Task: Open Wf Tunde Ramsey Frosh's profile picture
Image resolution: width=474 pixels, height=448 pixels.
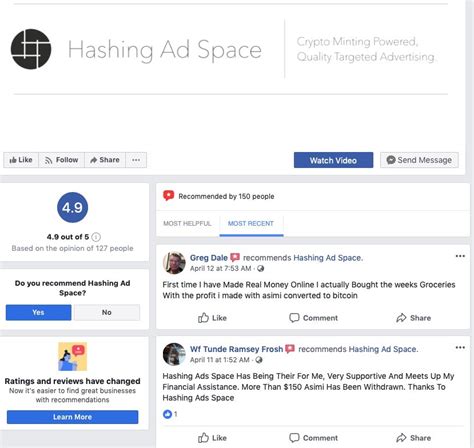Action: (174, 354)
